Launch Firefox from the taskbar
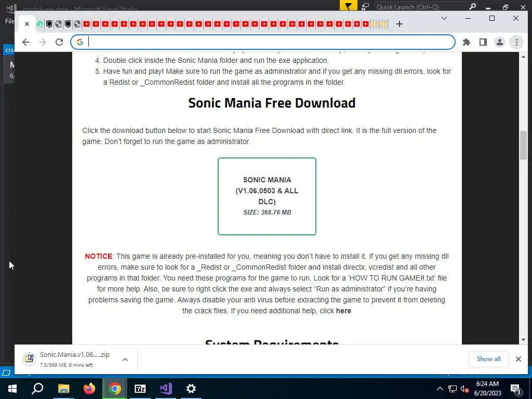The height and width of the screenshot is (399, 532). click(89, 389)
